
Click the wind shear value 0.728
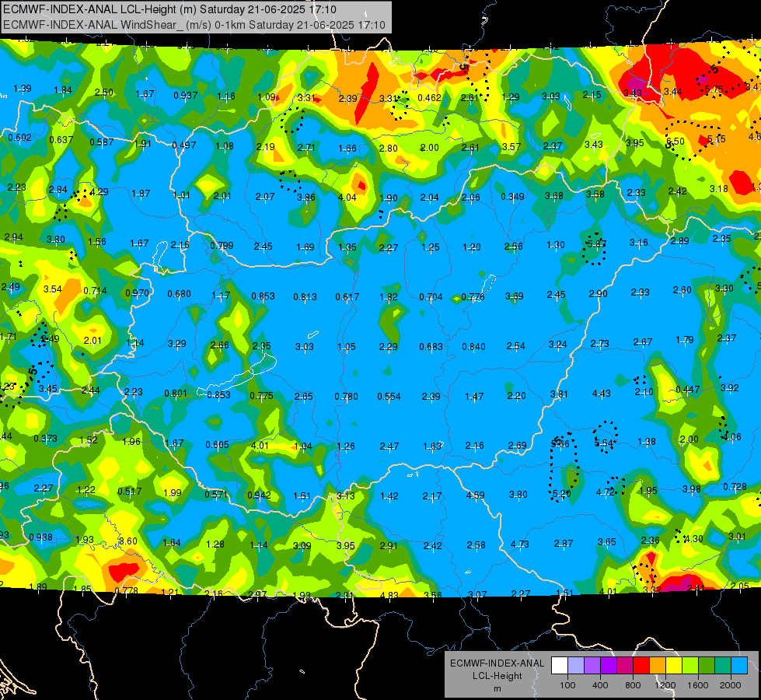coord(735,486)
